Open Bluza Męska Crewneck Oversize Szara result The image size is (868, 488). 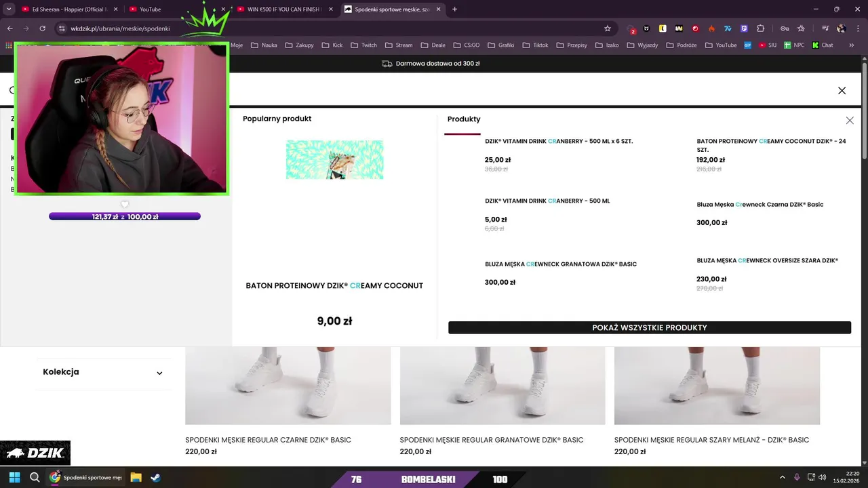point(768,261)
